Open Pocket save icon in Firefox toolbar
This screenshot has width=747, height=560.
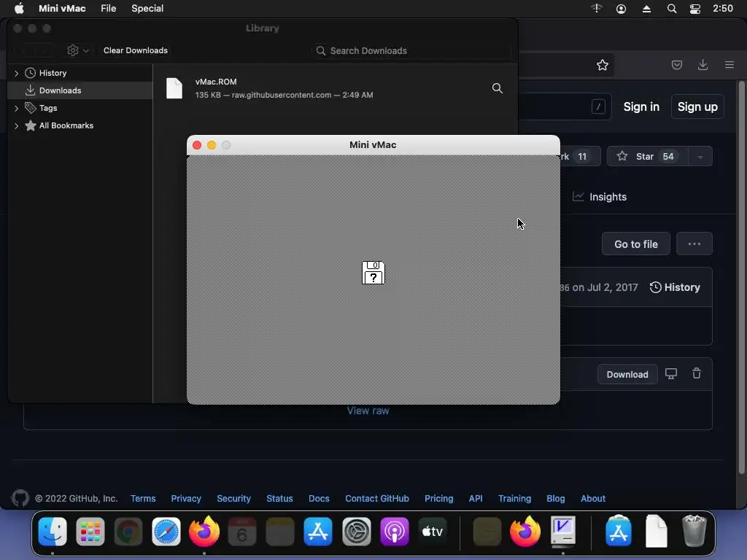676,65
